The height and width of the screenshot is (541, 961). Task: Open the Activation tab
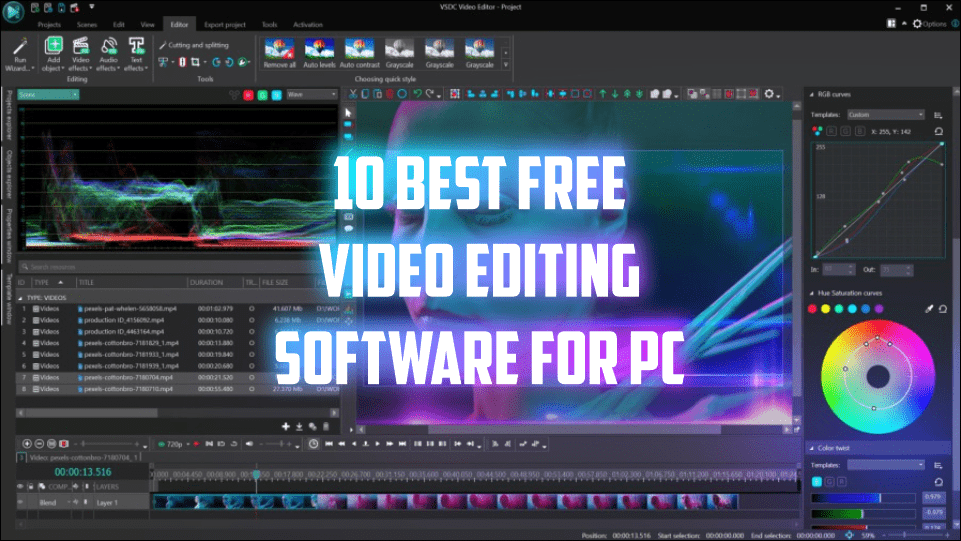tap(308, 25)
